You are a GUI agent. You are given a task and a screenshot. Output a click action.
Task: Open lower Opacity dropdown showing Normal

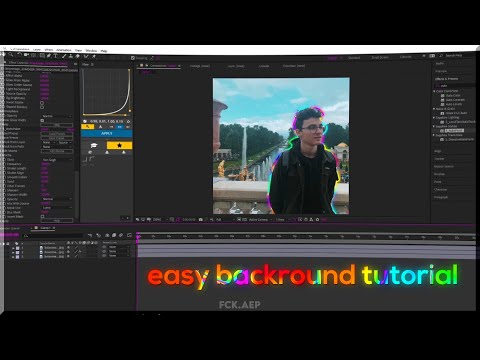tap(57, 199)
